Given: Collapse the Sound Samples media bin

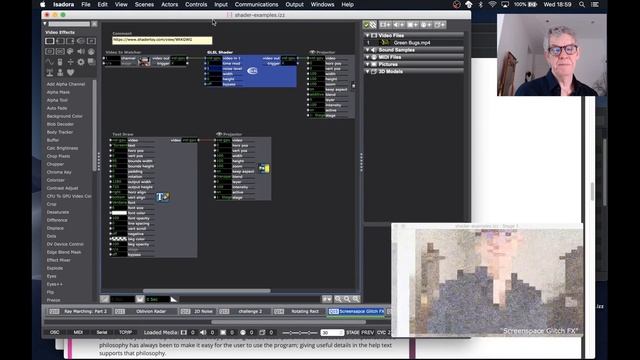Looking at the screenshot, I should click(367, 50).
